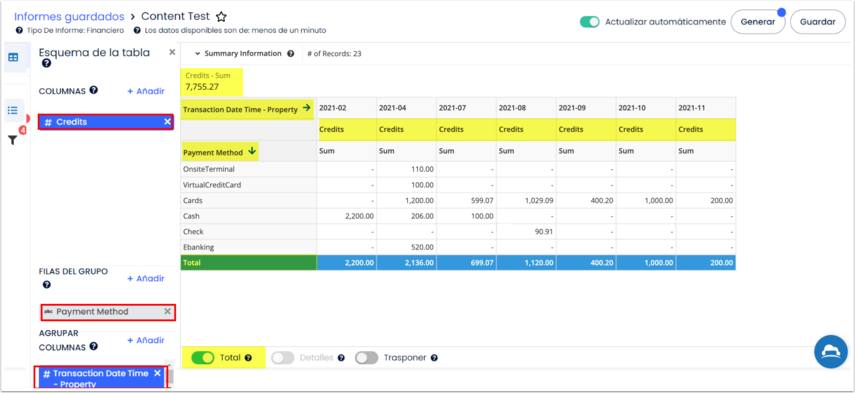Click the 2021-07 column header
The image size is (855, 393).
tap(467, 108)
